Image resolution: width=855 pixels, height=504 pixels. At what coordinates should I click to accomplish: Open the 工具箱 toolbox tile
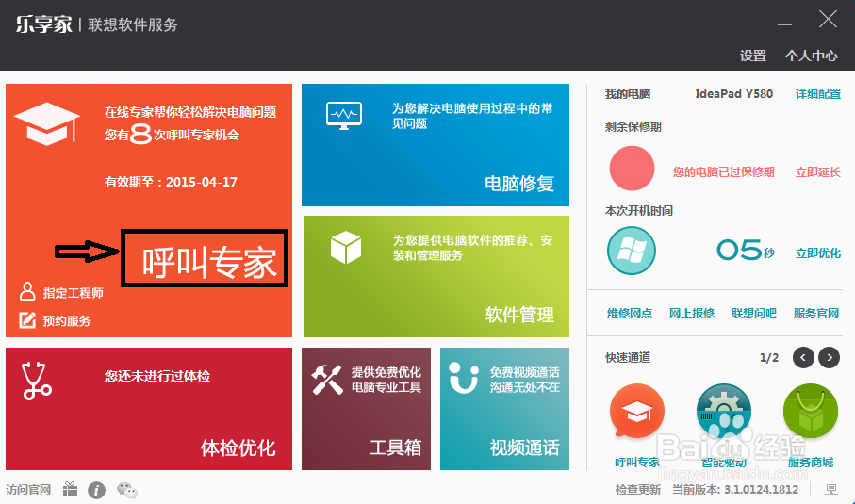[x=366, y=409]
